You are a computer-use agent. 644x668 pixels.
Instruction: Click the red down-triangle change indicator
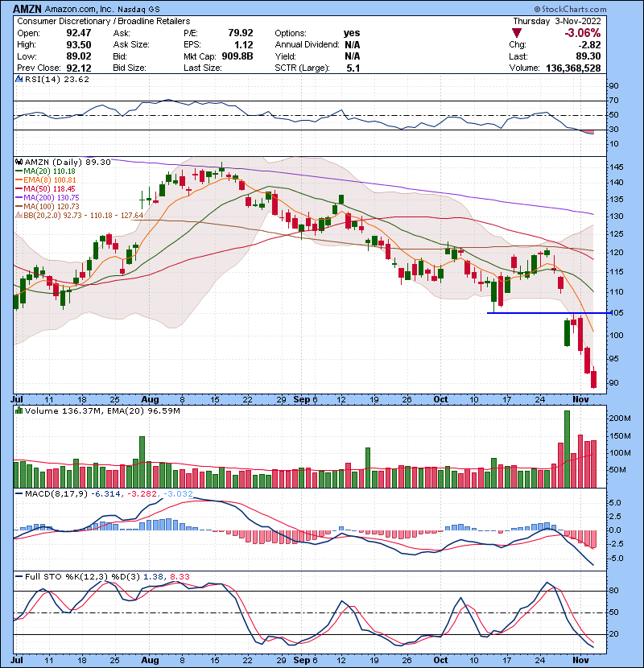click(517, 33)
